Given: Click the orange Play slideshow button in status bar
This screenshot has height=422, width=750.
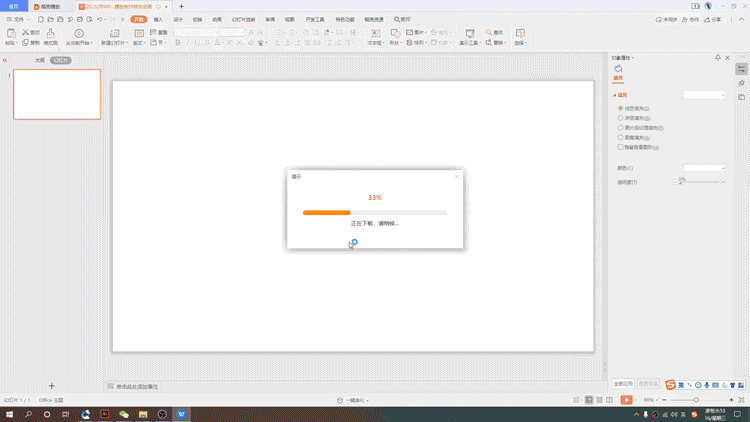Looking at the screenshot, I should tap(626, 400).
